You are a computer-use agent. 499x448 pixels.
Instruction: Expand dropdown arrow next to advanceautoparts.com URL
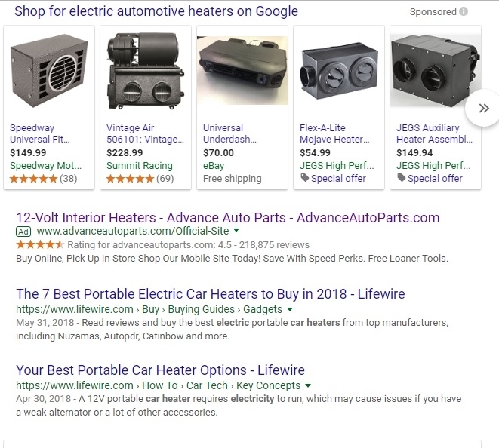point(236,231)
